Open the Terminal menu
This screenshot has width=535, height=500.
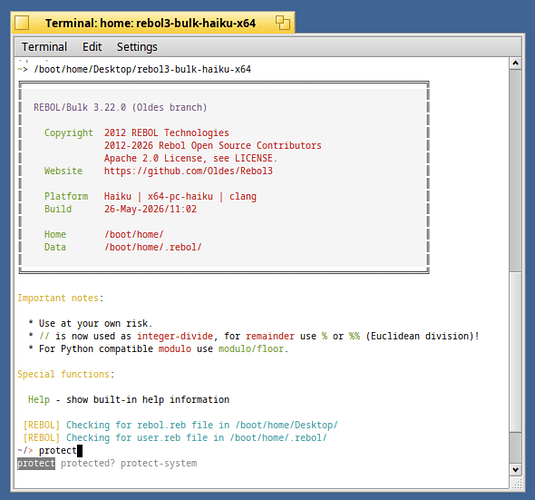[44, 47]
